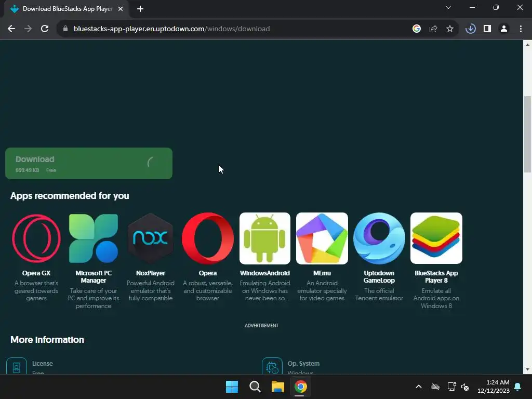Open File Explorer from taskbar
The width and height of the screenshot is (532, 399).
coord(277,387)
